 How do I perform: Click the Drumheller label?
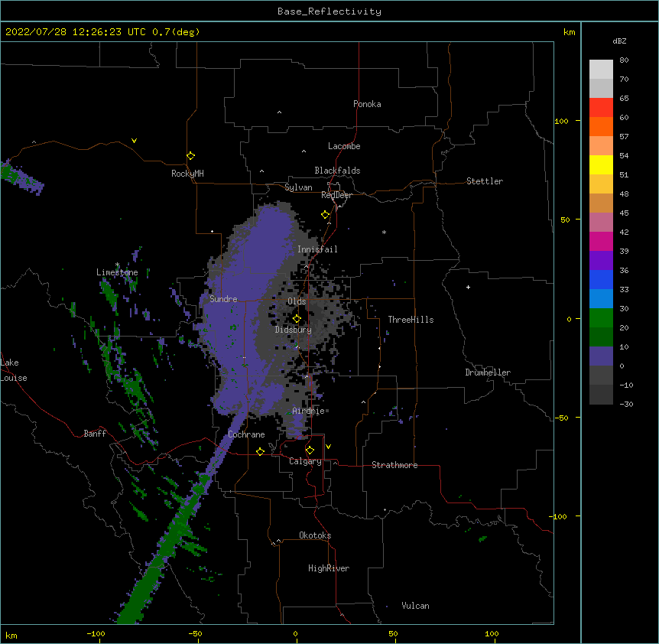pos(488,372)
